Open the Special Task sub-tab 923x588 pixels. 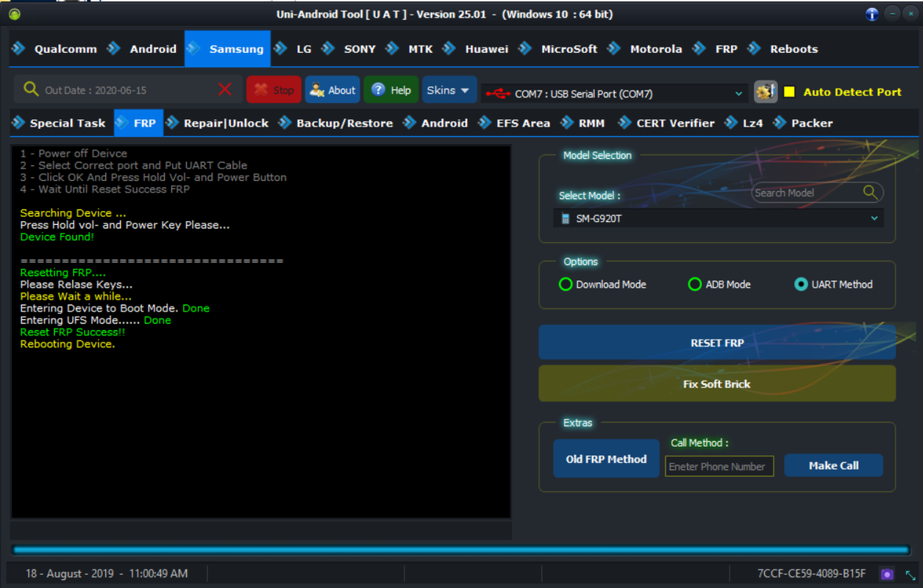62,123
